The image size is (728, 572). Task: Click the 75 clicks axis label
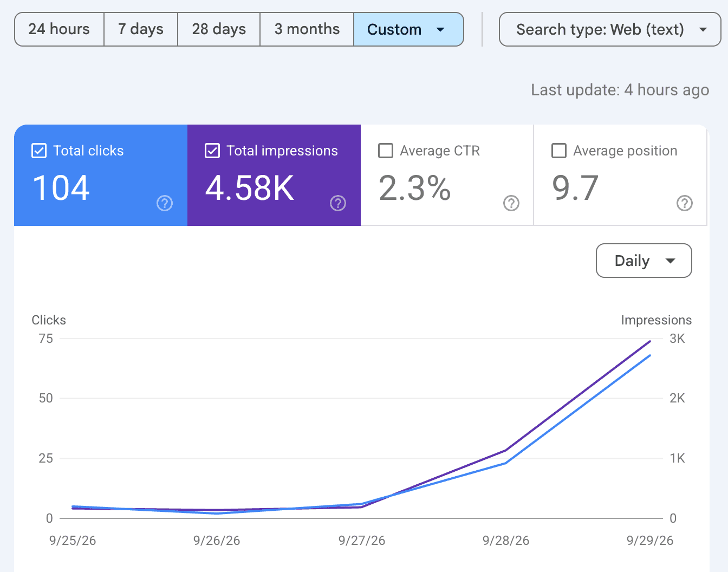(x=46, y=339)
